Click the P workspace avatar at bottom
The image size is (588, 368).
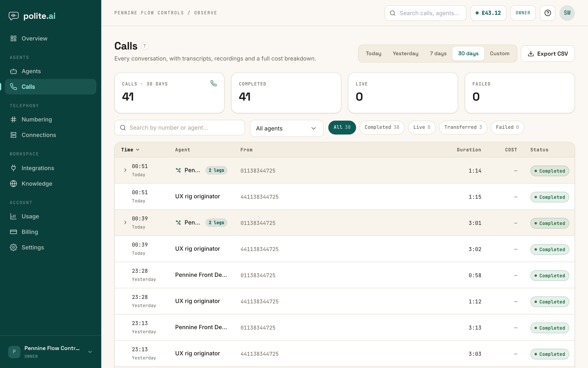[x=14, y=352]
